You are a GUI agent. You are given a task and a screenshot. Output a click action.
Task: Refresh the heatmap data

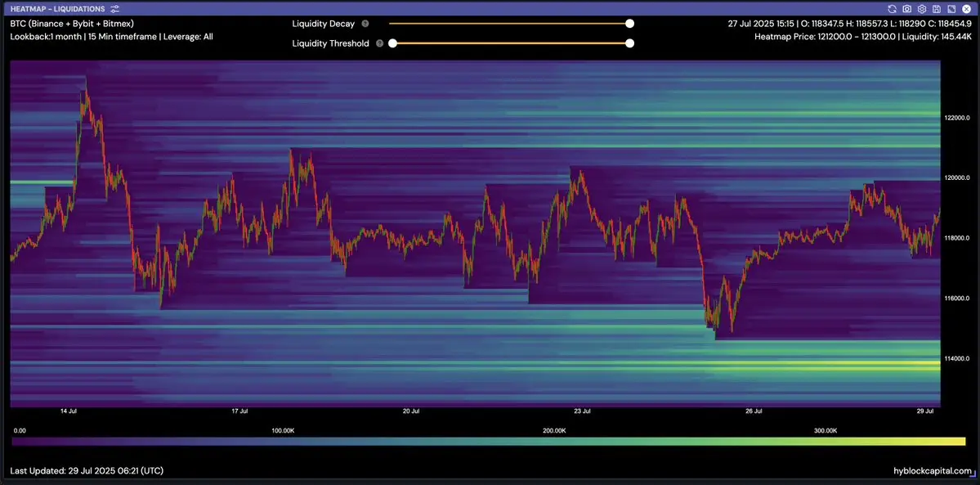(892, 9)
